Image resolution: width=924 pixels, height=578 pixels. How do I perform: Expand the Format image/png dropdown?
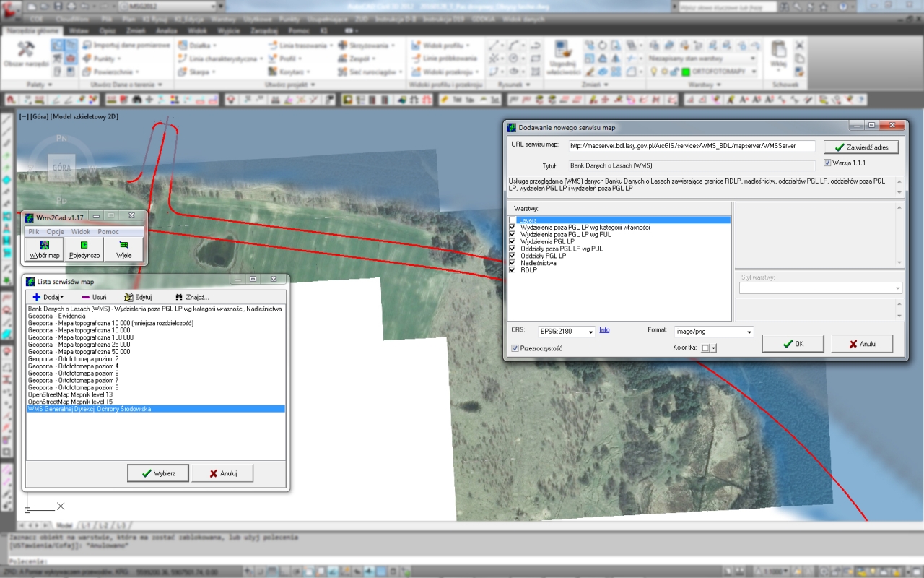pyautogui.click(x=749, y=332)
